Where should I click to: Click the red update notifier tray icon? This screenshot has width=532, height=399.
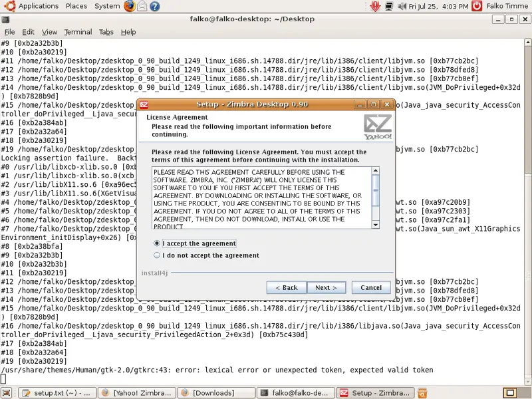(375, 6)
